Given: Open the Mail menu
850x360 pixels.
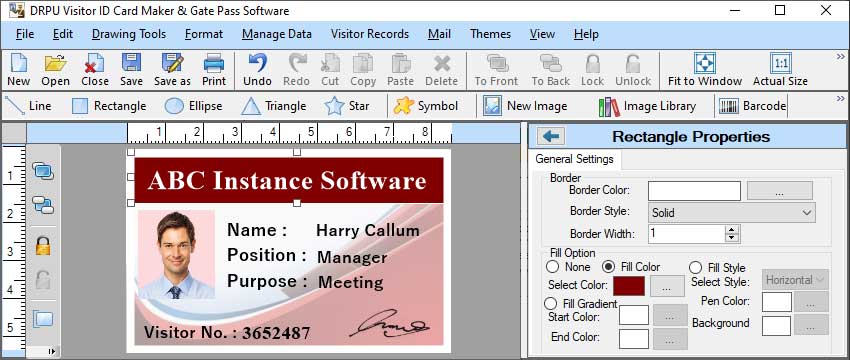Looking at the screenshot, I should pyautogui.click(x=439, y=34).
